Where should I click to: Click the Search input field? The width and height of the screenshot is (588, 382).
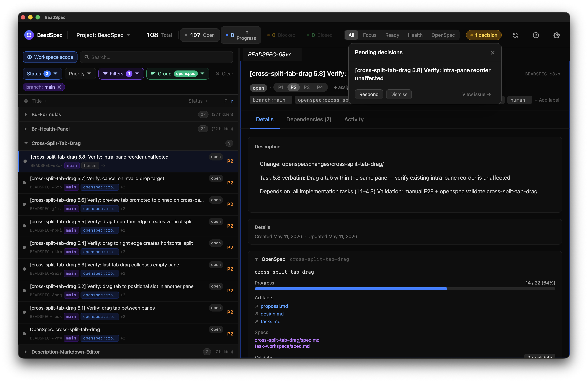click(156, 57)
